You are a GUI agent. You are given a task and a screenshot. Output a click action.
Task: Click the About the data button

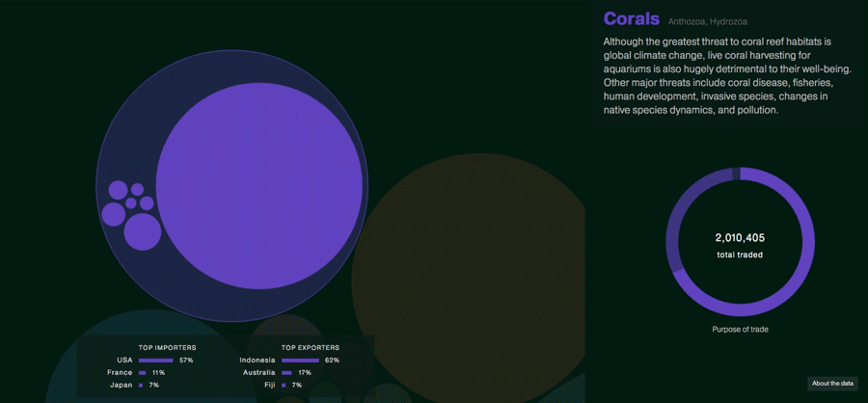(x=832, y=384)
